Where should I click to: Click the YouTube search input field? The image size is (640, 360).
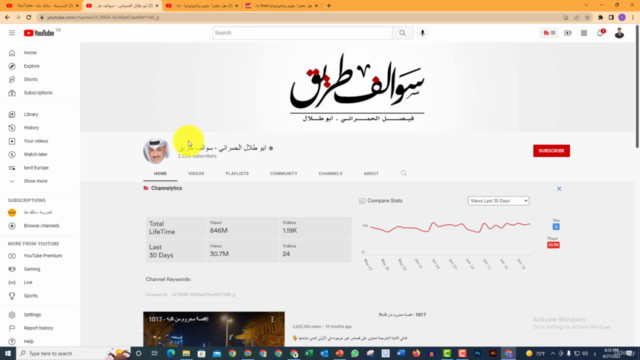click(302, 33)
